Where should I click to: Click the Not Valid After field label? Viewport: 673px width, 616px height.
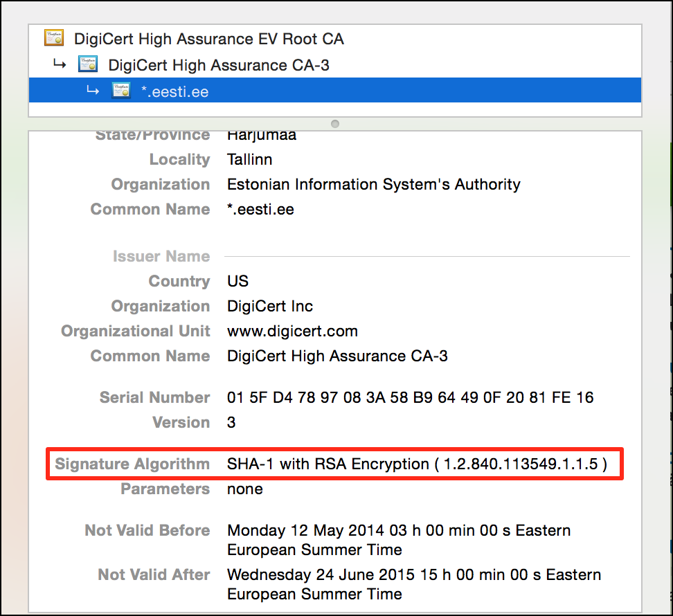pos(154,574)
